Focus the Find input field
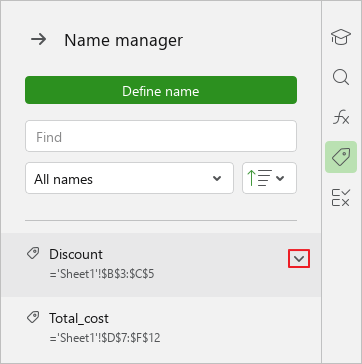The height and width of the screenshot is (364, 362). 161,136
